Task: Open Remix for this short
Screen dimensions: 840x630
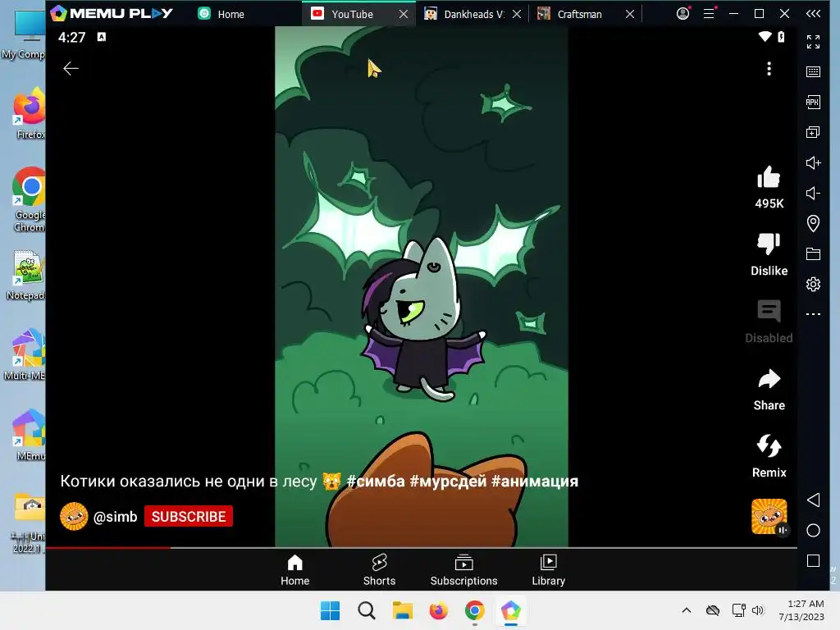Action: point(769,445)
